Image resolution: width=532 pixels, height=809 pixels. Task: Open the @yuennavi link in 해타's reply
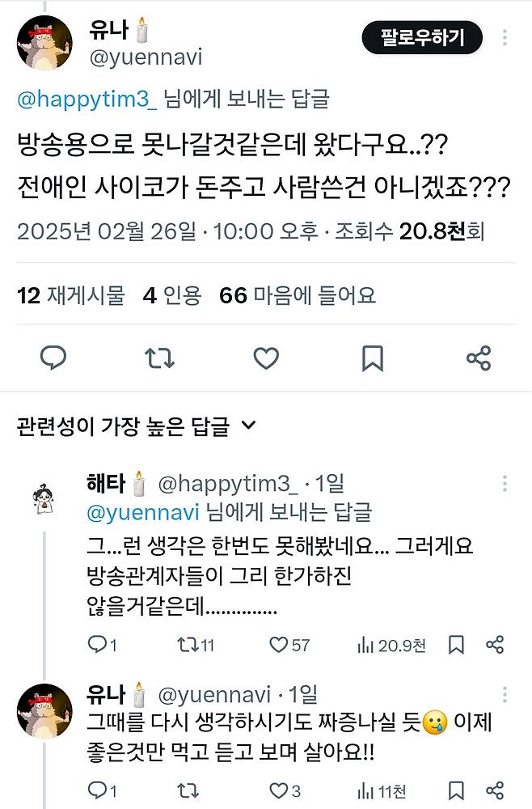tap(143, 513)
